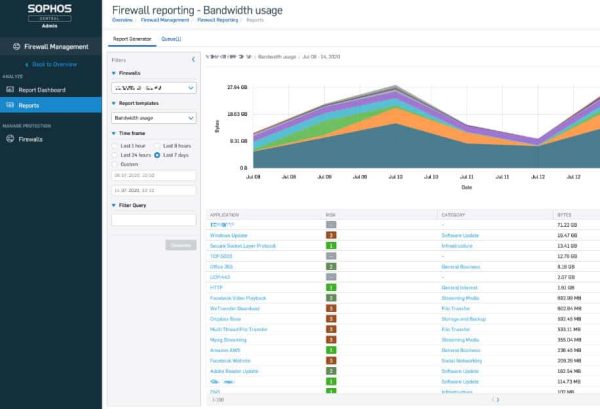
Task: Choose the Custom time frame option
Action: tap(115, 165)
